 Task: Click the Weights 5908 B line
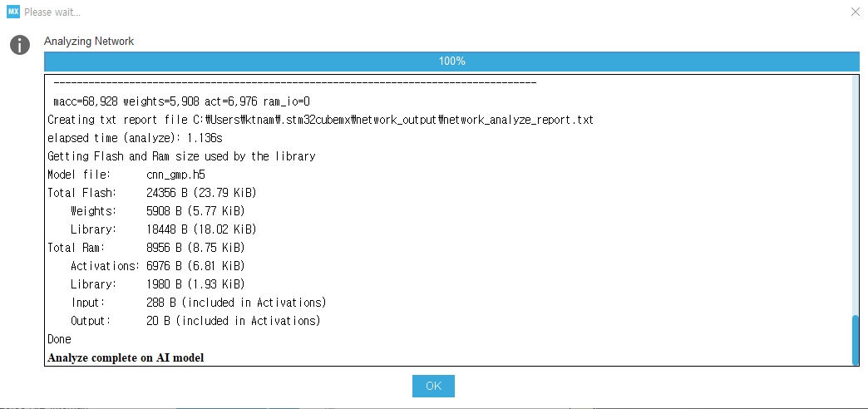tap(158, 211)
